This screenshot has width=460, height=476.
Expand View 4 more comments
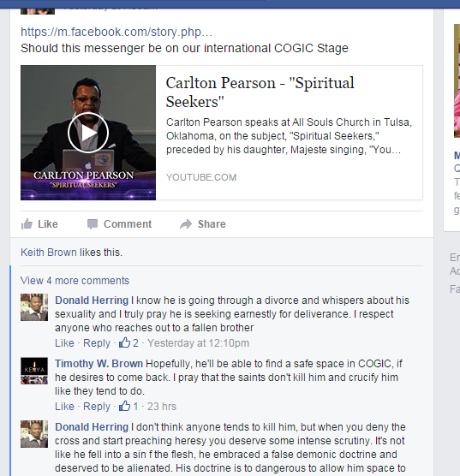click(x=75, y=281)
